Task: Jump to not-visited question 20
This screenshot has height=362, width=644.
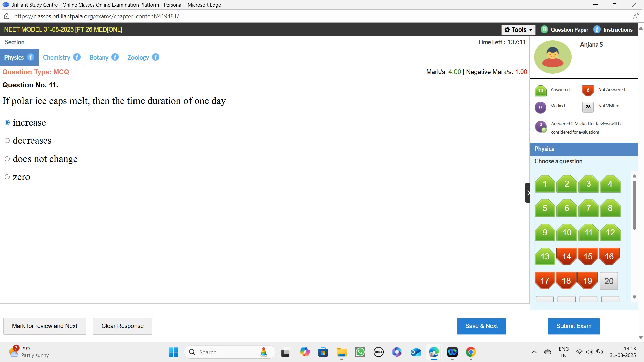Action: point(609,281)
